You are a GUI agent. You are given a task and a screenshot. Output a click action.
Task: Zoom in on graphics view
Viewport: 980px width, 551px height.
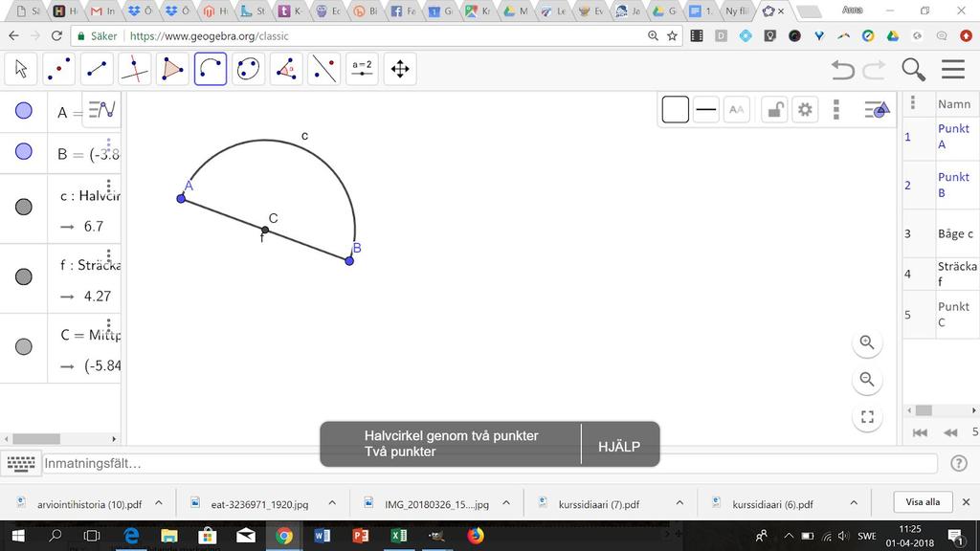[867, 342]
